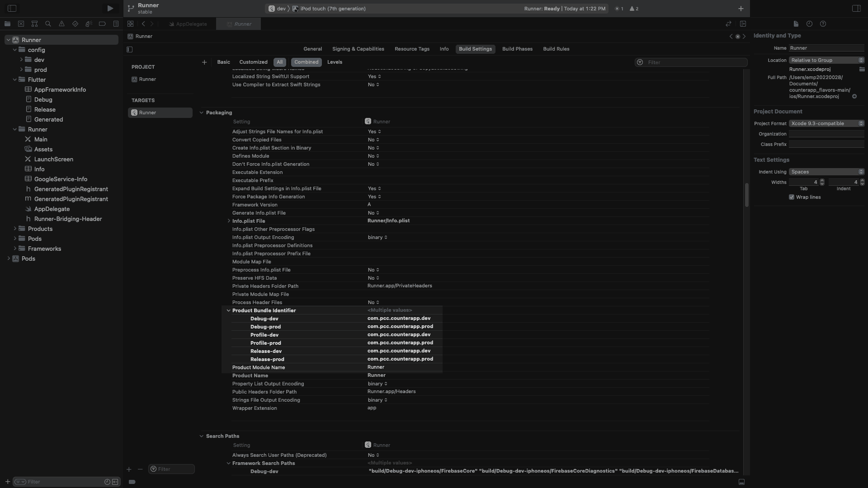Choose project location with folder icon

tap(862, 69)
